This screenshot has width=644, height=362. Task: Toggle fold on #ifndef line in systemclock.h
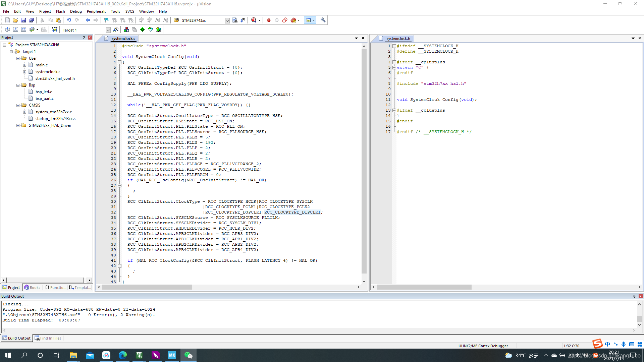click(394, 46)
